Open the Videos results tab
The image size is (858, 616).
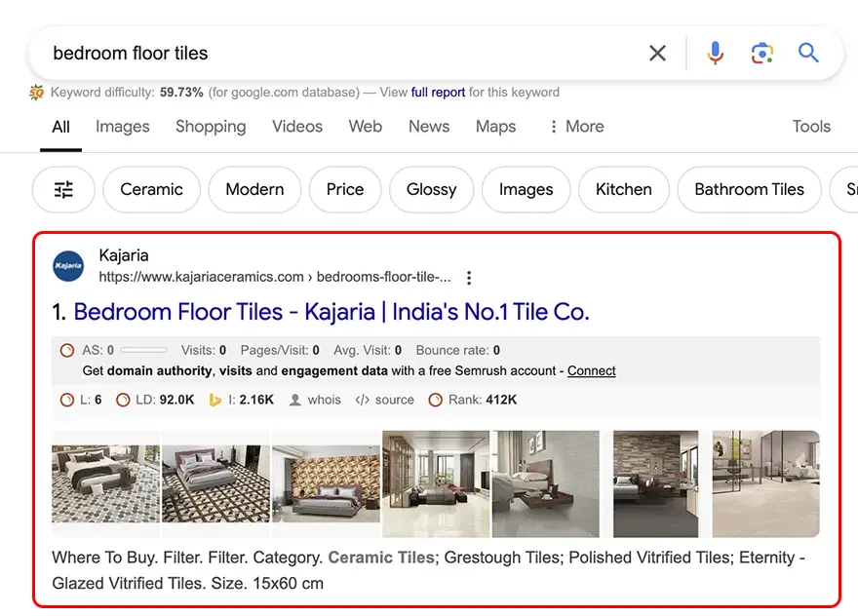click(297, 127)
